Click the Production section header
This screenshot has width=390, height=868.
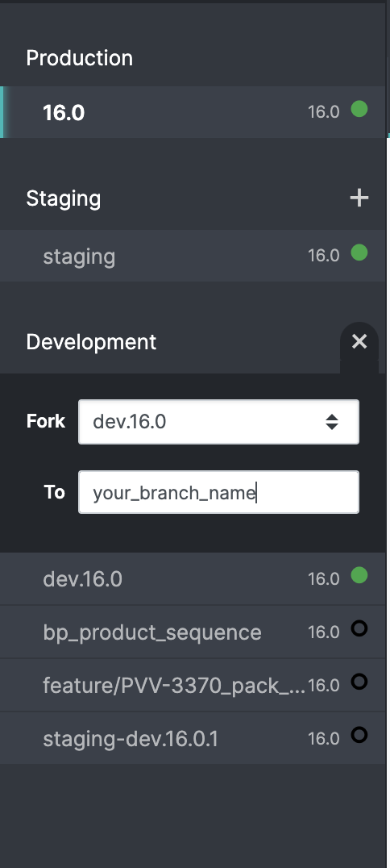pyautogui.click(x=80, y=57)
